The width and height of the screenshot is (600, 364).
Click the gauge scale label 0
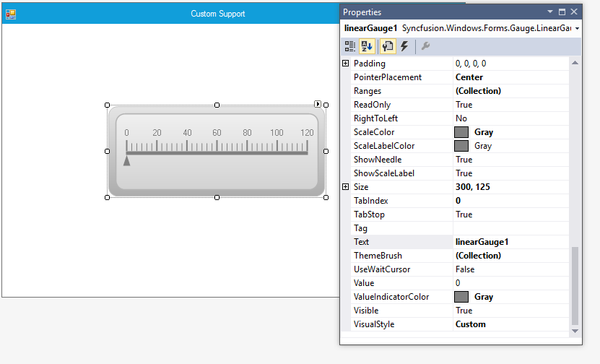(126, 133)
